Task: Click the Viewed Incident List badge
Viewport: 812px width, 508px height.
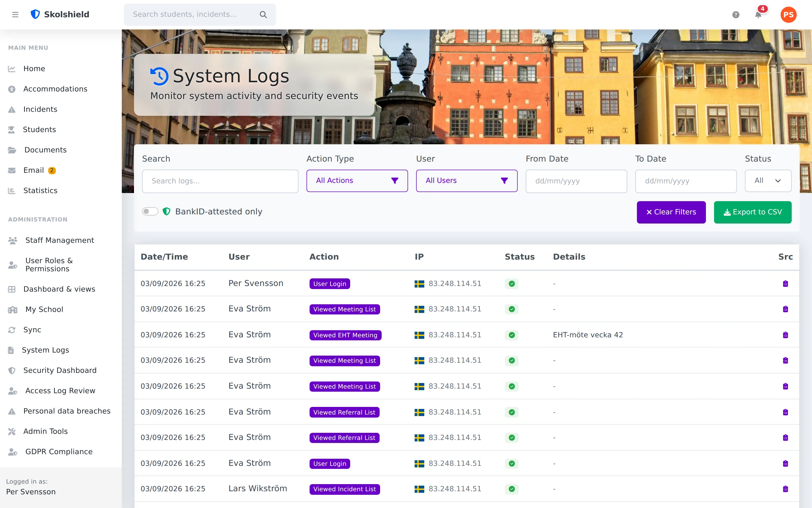Action: 345,489
